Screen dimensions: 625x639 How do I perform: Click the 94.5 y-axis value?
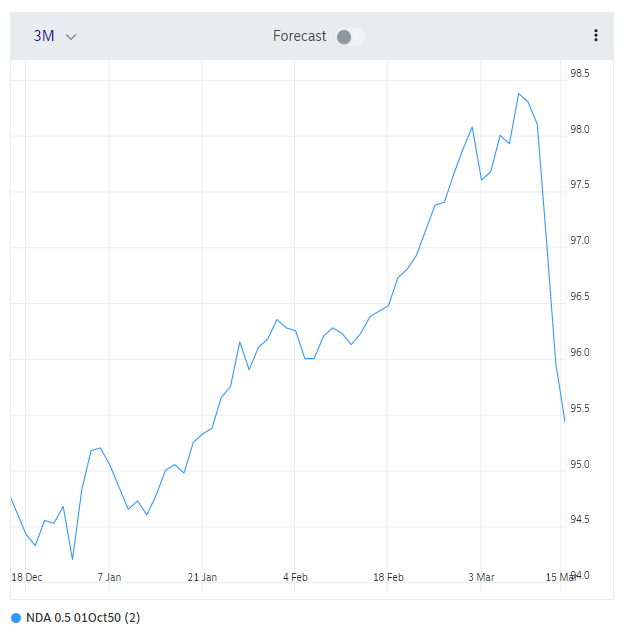579,519
